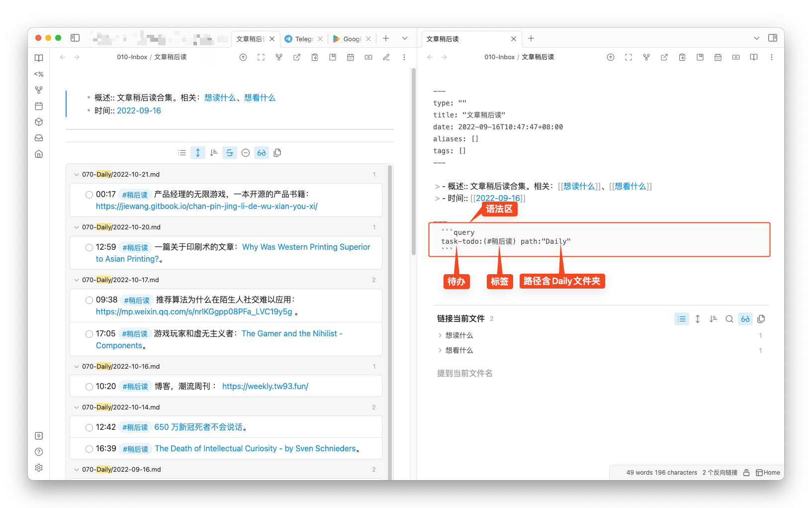The height and width of the screenshot is (508, 812).
Task: Open 想读什么 link in left note
Action: pos(220,98)
